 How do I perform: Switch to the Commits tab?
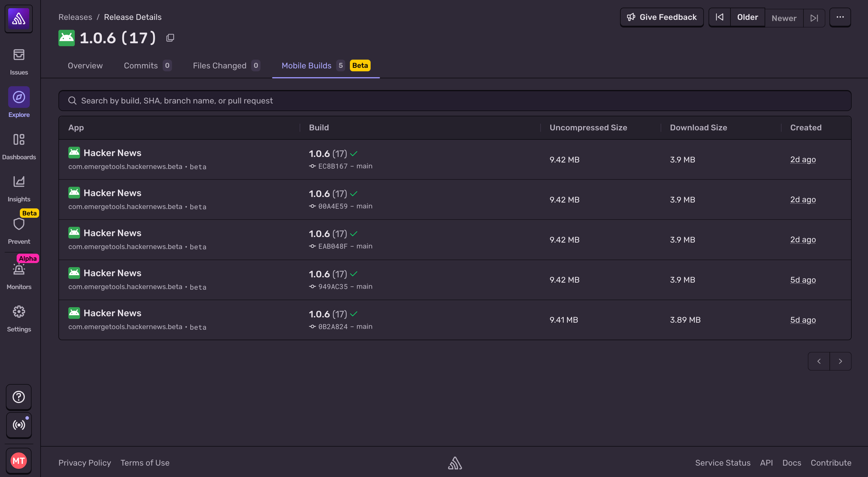coord(141,65)
